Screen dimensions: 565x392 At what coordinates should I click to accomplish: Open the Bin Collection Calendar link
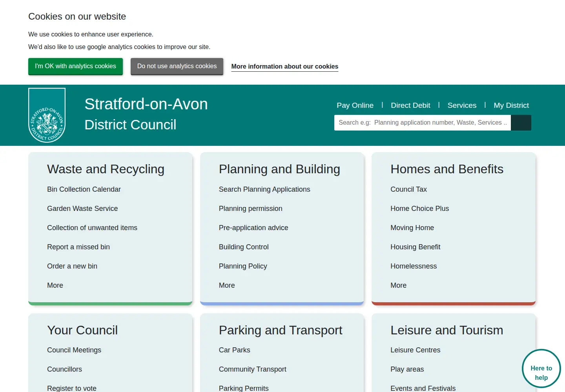[x=84, y=189]
